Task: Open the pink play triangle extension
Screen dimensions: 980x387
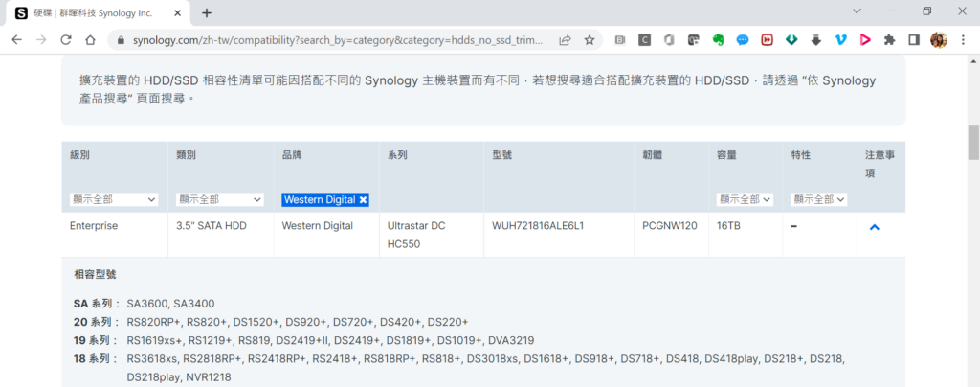Action: 865,40
